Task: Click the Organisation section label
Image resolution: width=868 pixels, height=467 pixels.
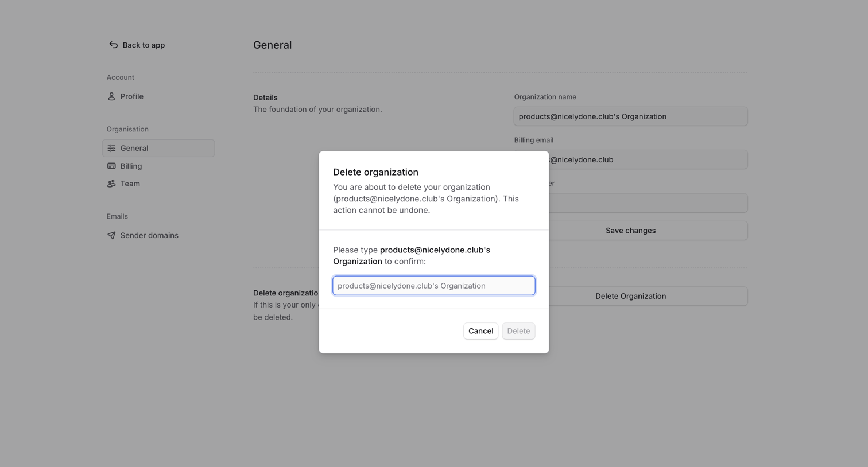Action: coord(127,129)
